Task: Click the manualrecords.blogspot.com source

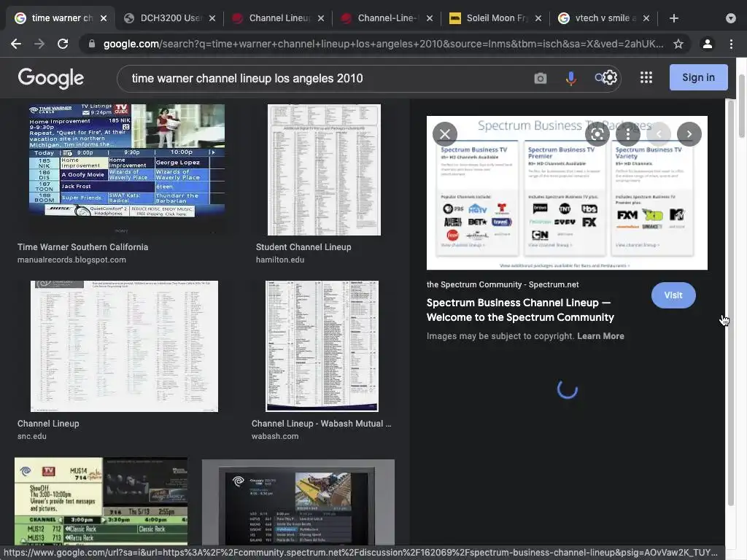Action: (71, 260)
